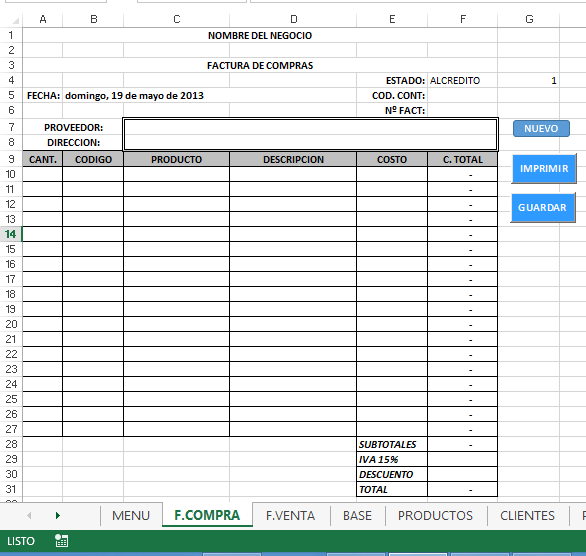Open the CLIENTES sheet tab
Screen dimensions: 586x556
[x=527, y=516]
